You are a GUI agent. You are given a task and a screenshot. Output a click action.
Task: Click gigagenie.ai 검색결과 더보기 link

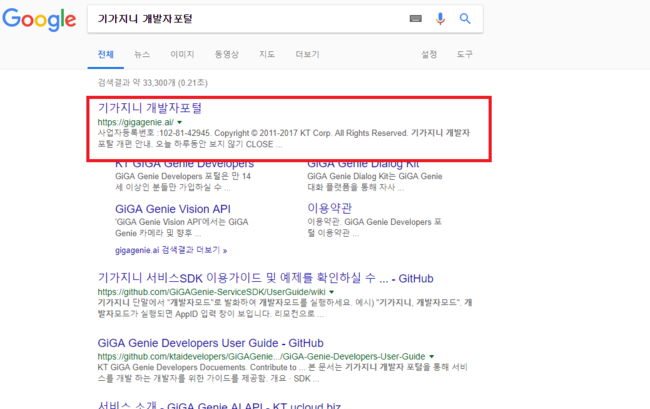[x=171, y=250]
